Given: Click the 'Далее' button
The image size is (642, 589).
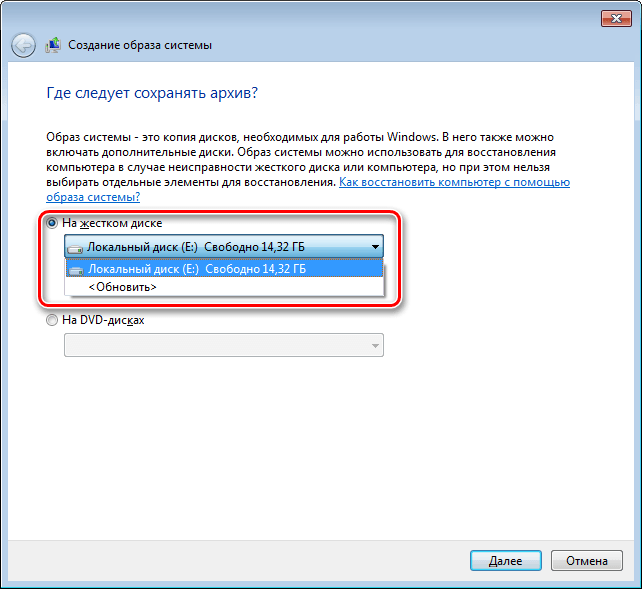Looking at the screenshot, I should [x=506, y=560].
